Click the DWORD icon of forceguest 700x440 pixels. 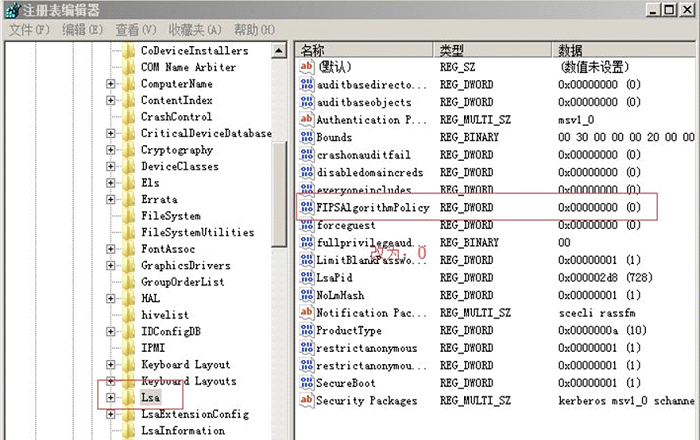point(307,225)
